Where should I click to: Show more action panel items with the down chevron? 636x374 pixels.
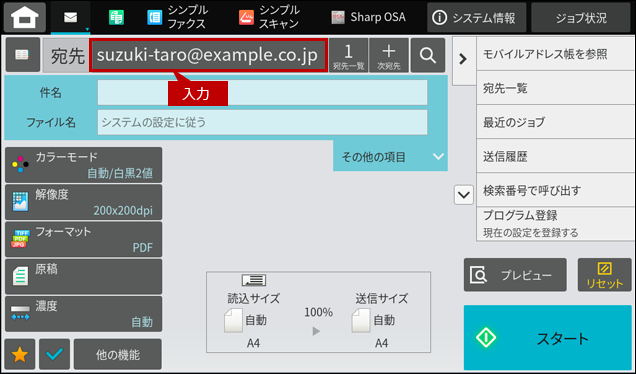464,195
